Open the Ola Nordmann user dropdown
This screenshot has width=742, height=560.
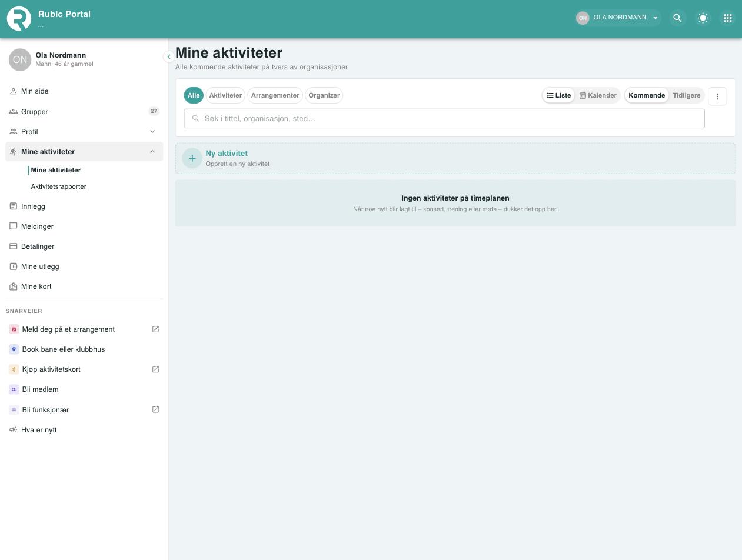point(618,18)
